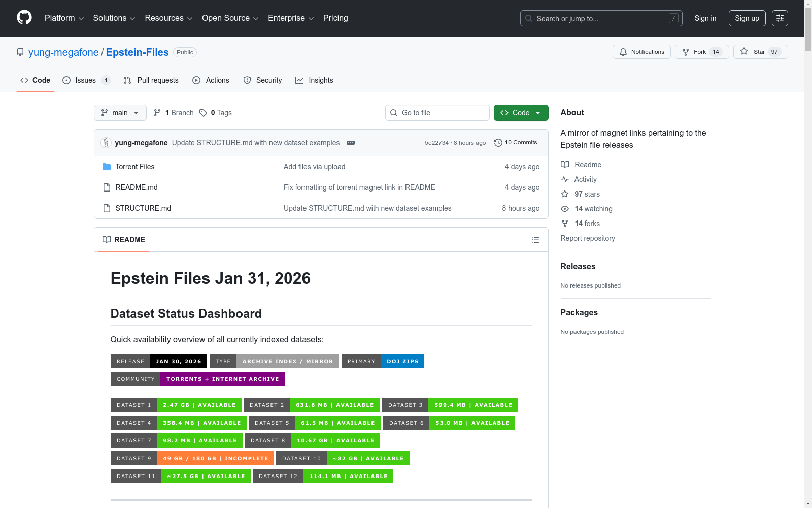Click the pulse icon next to Activity
Viewport: 812px width, 508px height.
(565, 179)
